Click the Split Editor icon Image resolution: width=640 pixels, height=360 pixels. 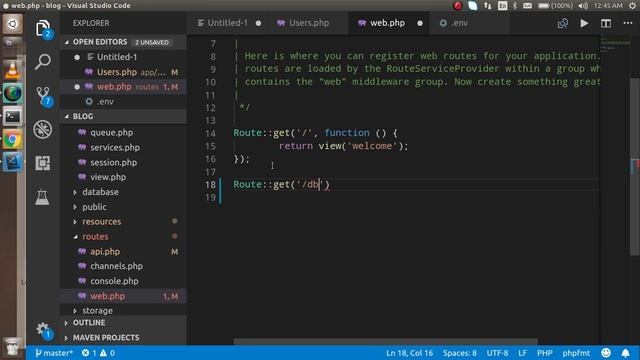[606, 23]
